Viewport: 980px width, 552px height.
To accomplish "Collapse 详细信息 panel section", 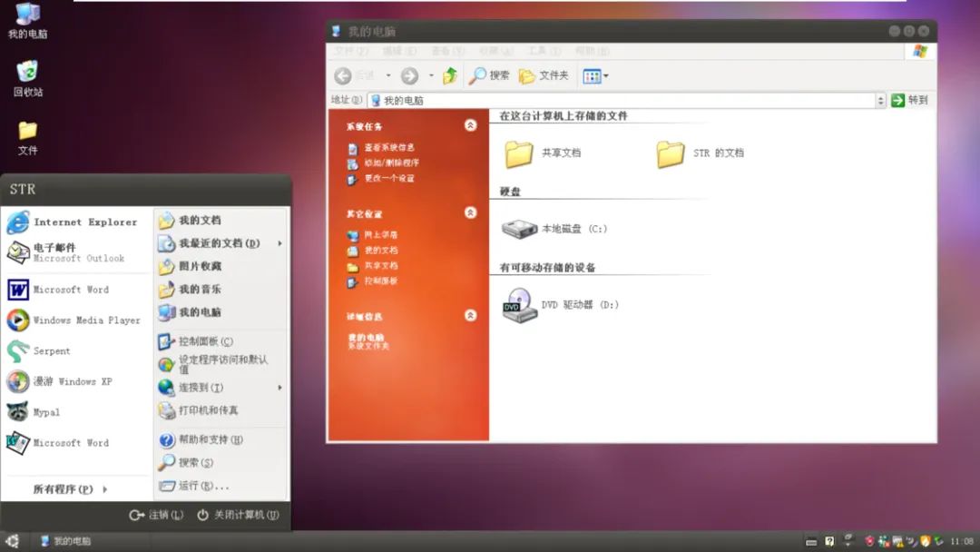I will click(471, 315).
